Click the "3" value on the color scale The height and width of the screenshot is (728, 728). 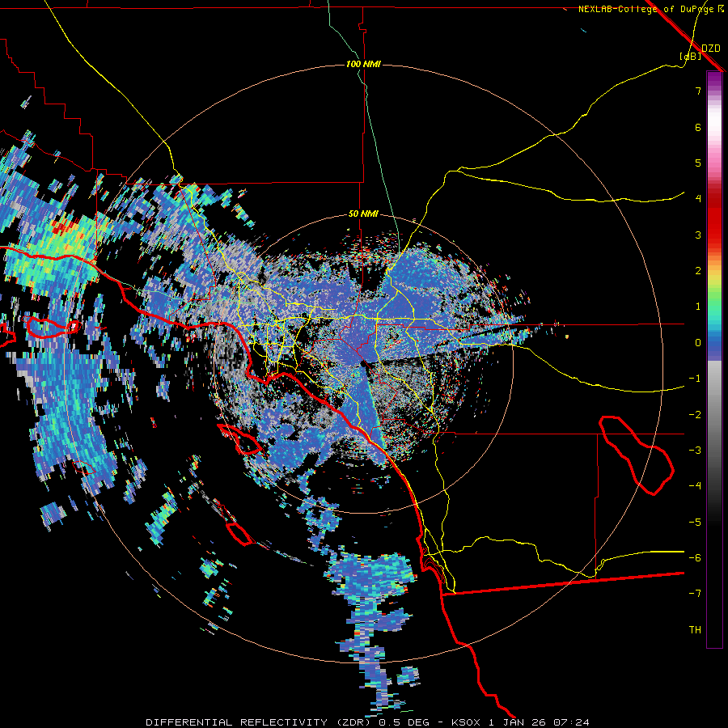click(x=698, y=235)
